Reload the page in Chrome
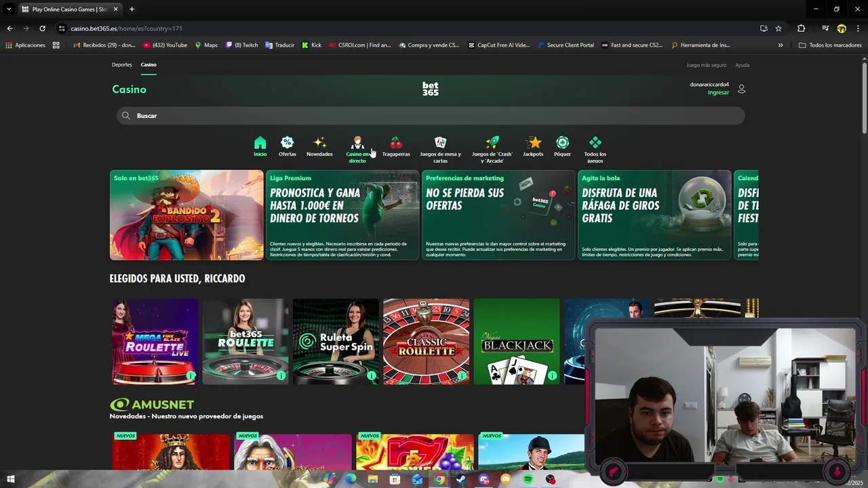The width and height of the screenshot is (868, 488). [x=42, y=28]
